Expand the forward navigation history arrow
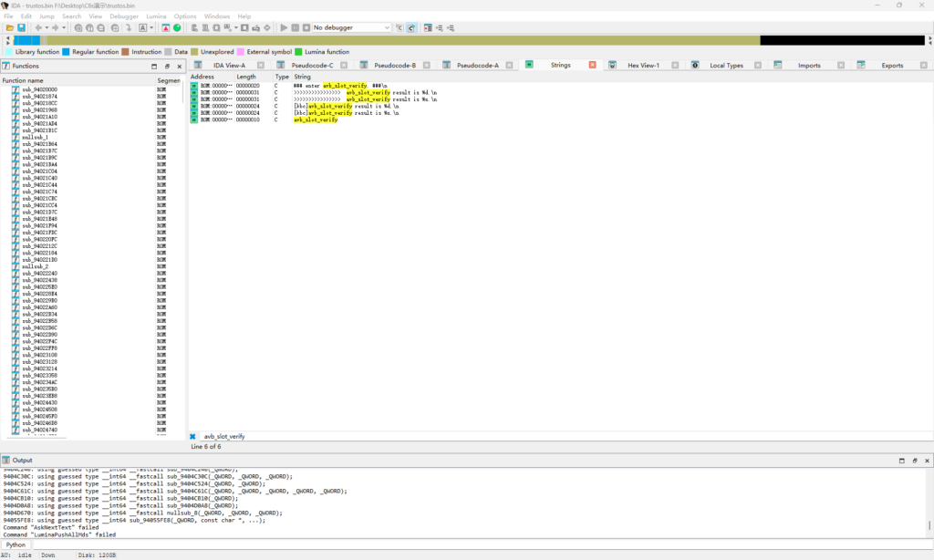Viewport: 934px width, 560px height. [63, 28]
